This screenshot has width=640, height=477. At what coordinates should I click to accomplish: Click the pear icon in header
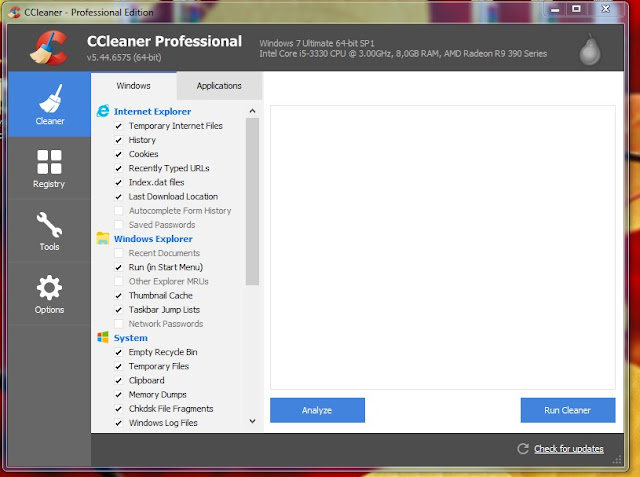click(x=590, y=49)
